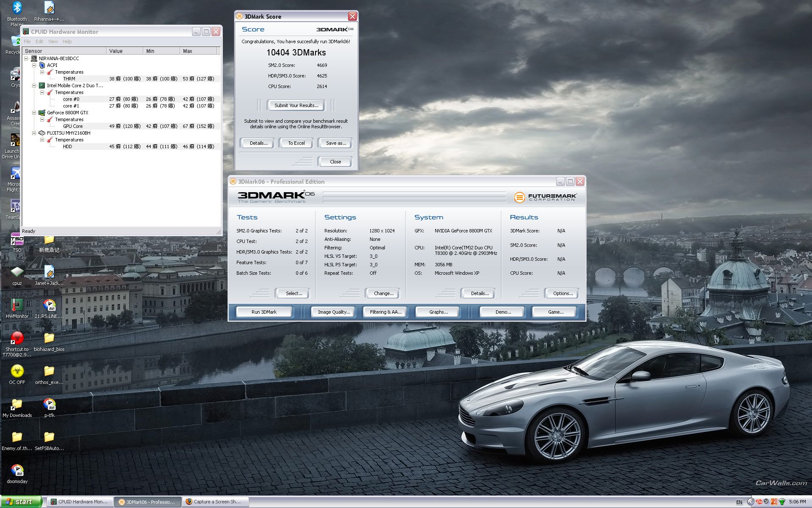Viewport: 812px width, 508px height.
Task: Click the Max column header
Action: 199,51
